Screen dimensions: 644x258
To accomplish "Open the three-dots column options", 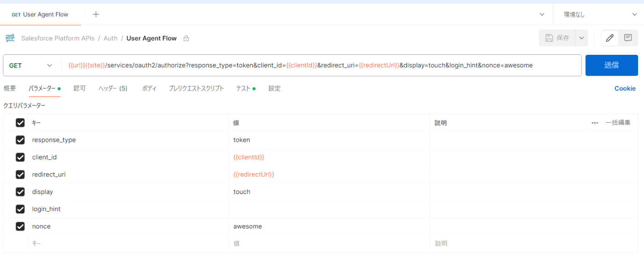I will click(x=595, y=123).
